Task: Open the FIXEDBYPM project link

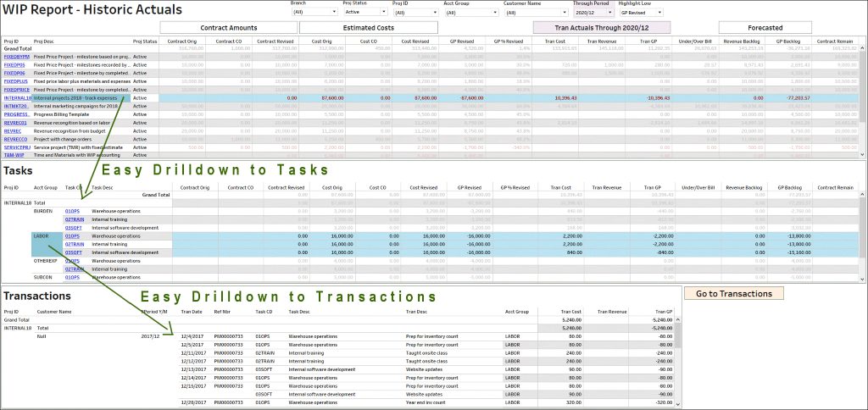Action: (x=15, y=56)
